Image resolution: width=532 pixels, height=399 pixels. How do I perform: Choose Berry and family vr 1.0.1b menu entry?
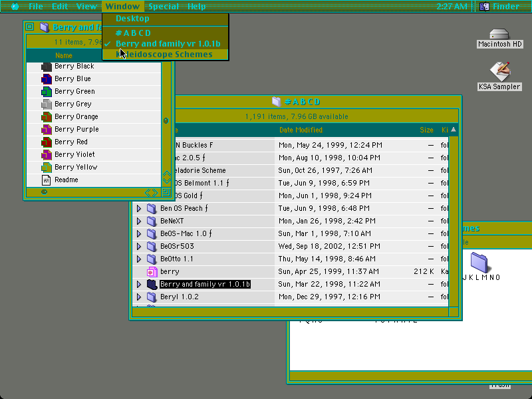point(165,44)
